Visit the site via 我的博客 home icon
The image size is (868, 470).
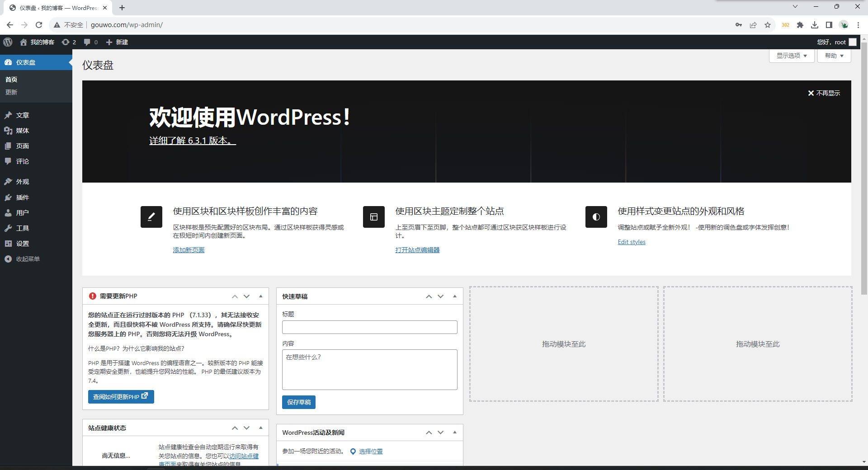coord(37,42)
